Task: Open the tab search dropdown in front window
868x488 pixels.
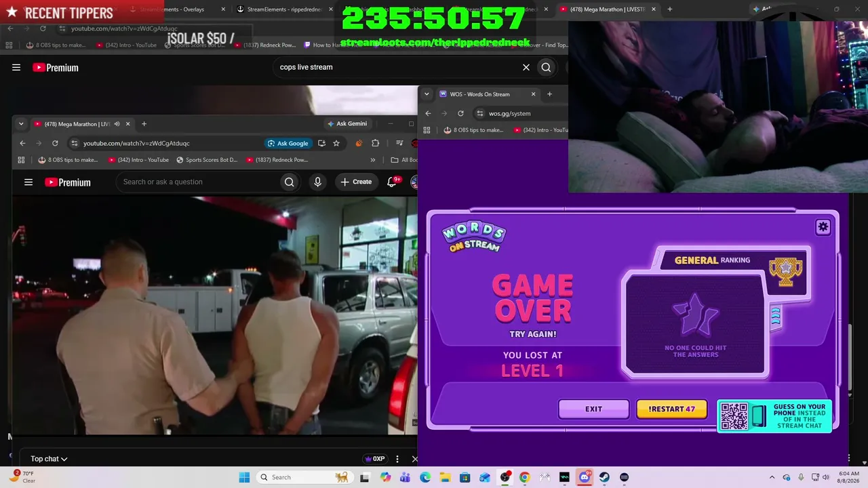Action: (21, 124)
